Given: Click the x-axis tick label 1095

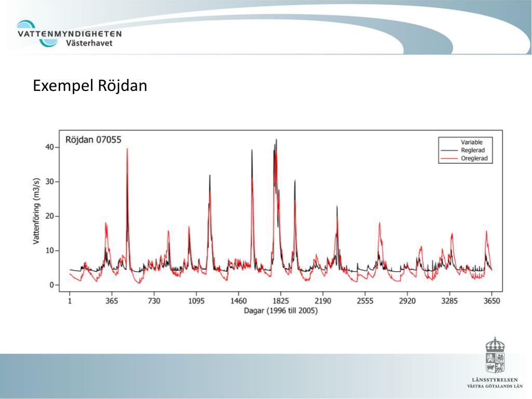Looking at the screenshot, I should point(196,301).
